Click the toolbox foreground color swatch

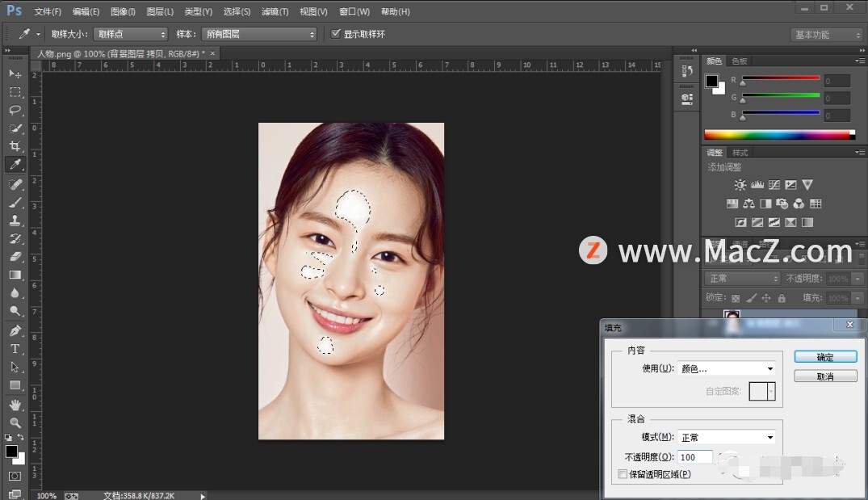coord(11,452)
